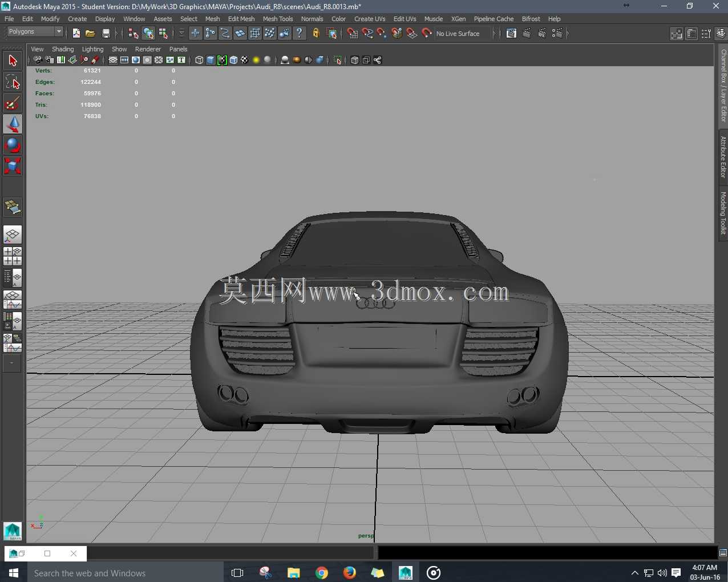Choose the Move tool cone icon

13,124
